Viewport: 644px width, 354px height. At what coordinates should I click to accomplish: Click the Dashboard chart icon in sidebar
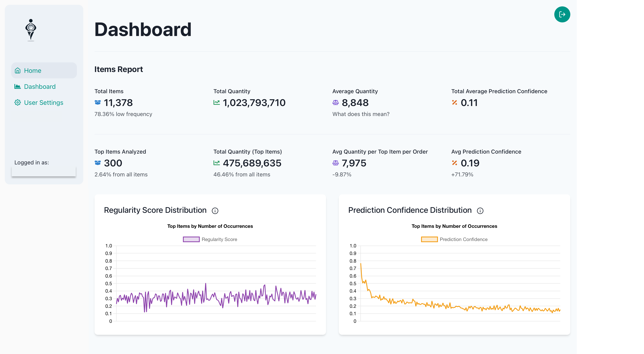pos(17,87)
